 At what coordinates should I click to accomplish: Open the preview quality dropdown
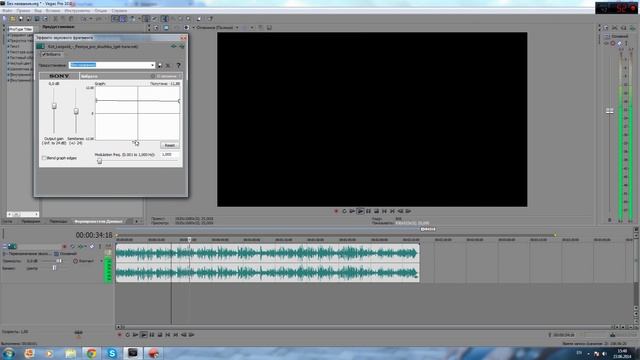[218, 27]
